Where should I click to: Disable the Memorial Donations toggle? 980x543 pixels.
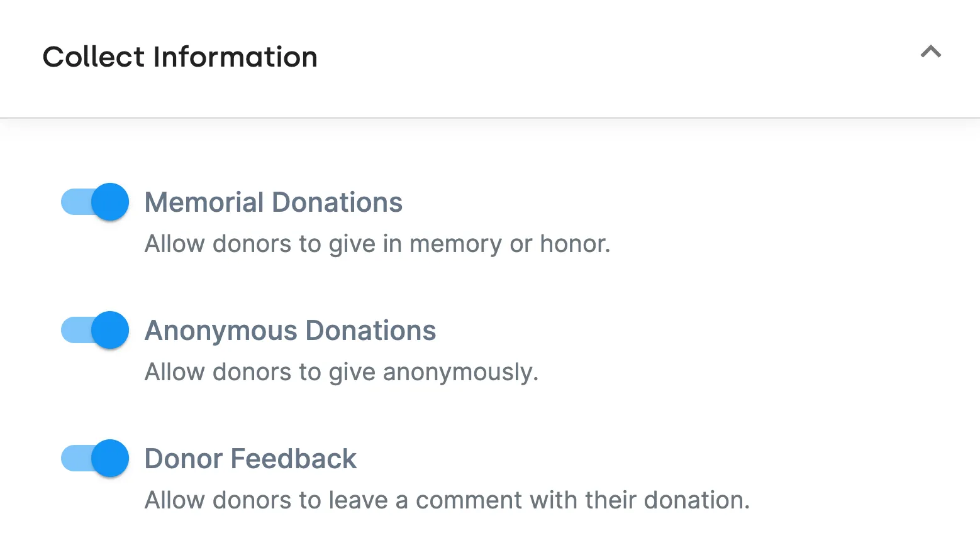[94, 202]
